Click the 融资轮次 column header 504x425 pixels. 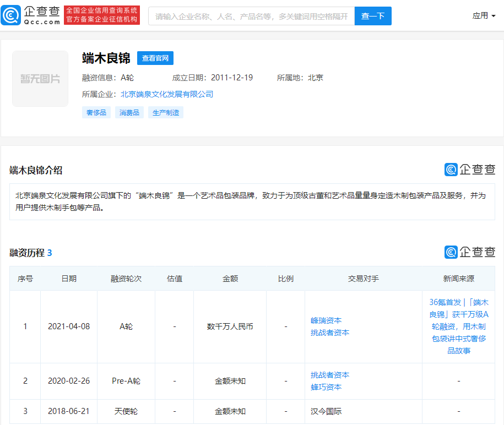126,279
